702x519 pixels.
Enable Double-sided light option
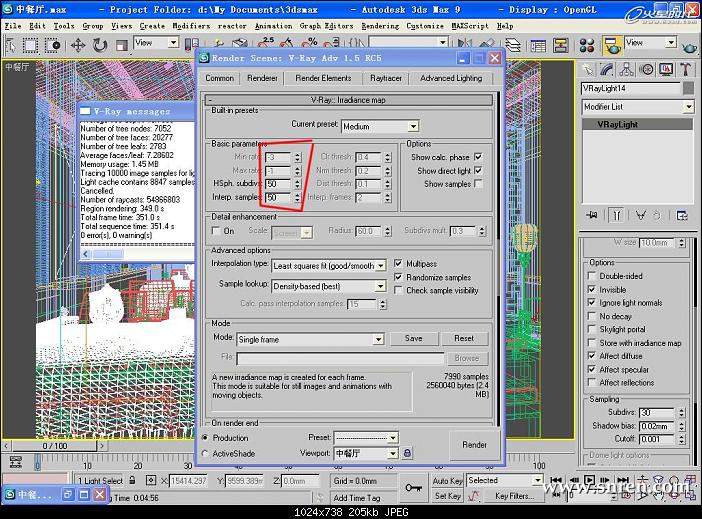[592, 276]
